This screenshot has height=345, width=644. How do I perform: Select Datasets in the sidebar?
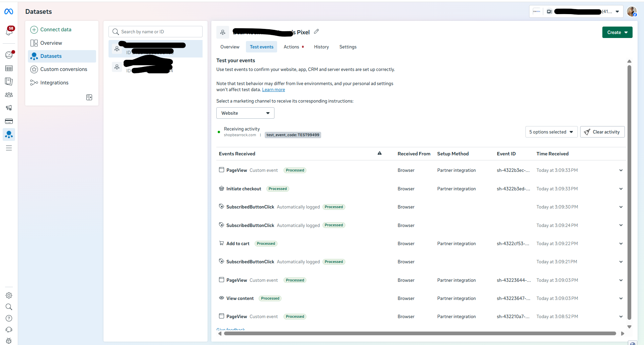pyautogui.click(x=62, y=56)
